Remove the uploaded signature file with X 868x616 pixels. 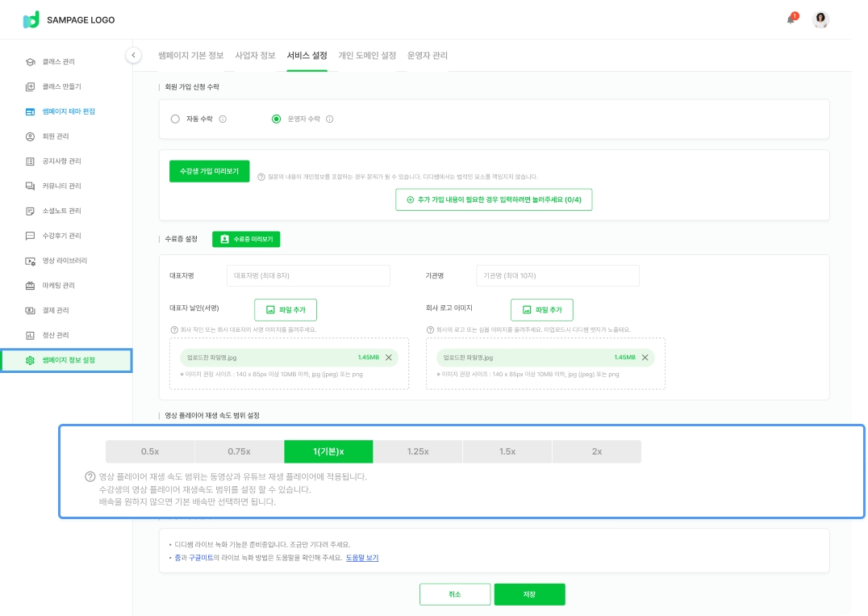(x=388, y=358)
